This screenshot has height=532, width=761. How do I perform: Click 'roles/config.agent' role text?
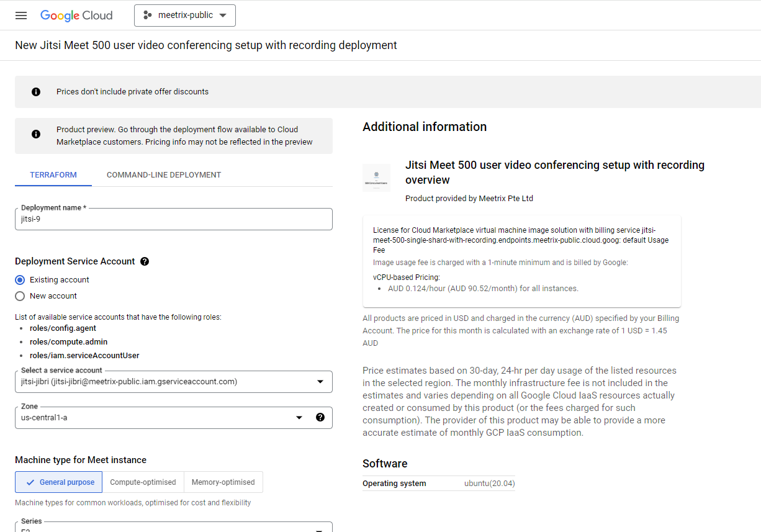click(x=63, y=328)
